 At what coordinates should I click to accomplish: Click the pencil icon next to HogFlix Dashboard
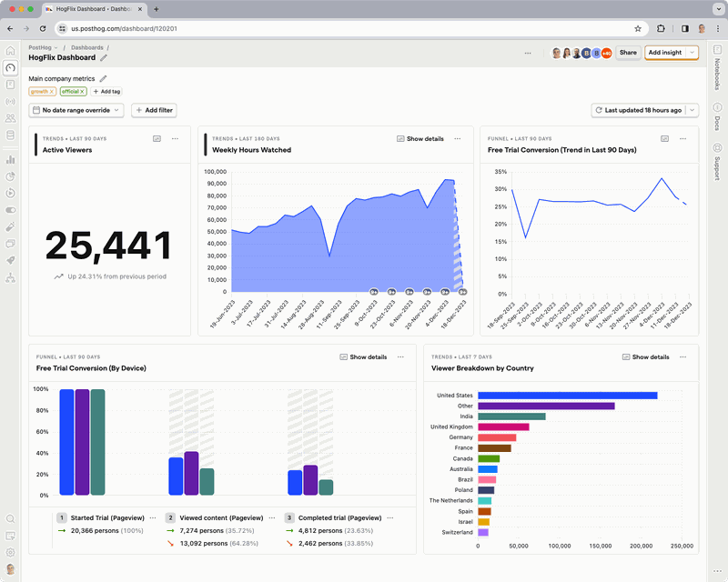(104, 56)
